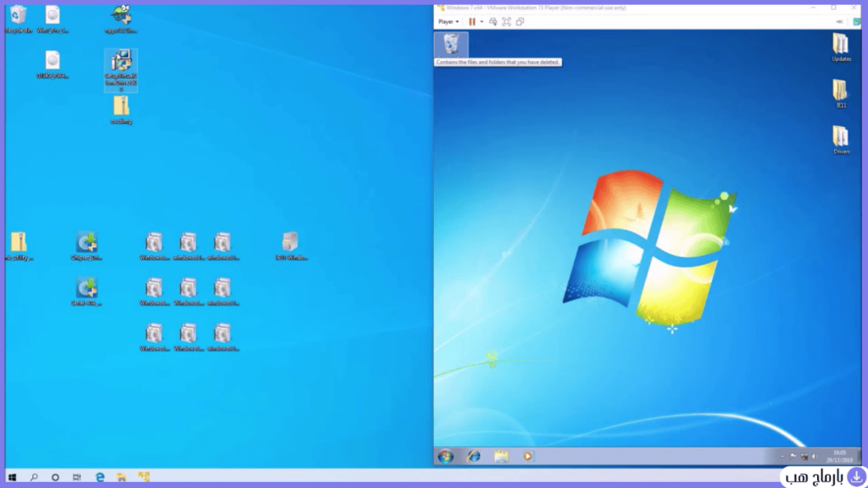
Task: Open File Explorer from host taskbar
Action: tap(121, 477)
